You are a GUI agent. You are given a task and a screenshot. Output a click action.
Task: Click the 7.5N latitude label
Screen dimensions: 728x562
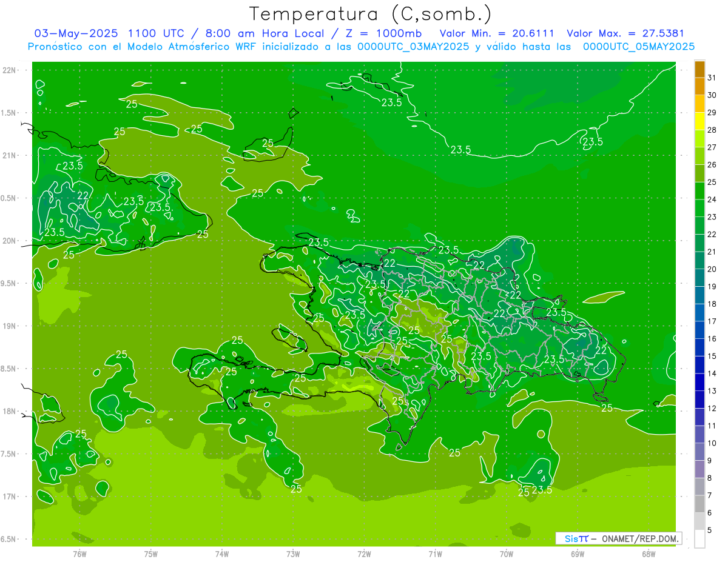point(9,454)
